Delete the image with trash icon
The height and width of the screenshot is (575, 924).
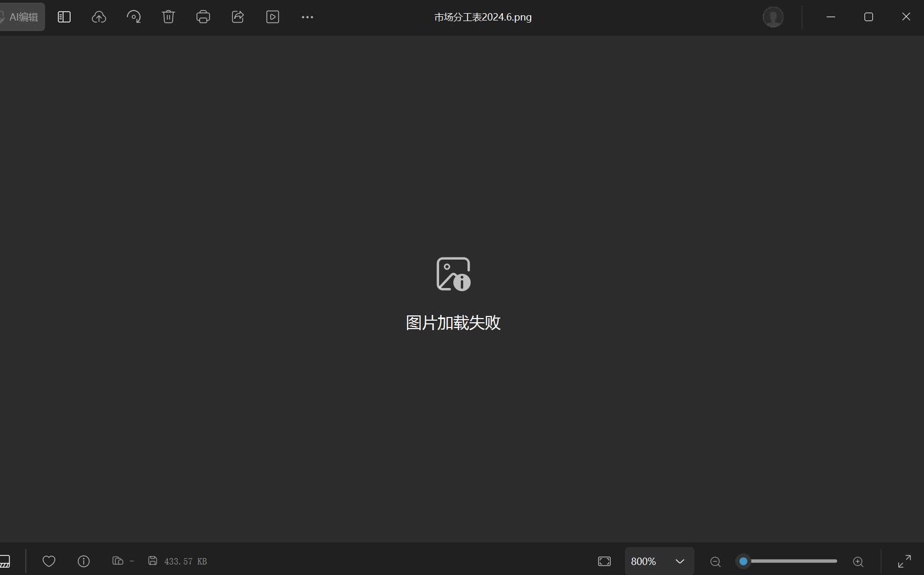point(168,17)
